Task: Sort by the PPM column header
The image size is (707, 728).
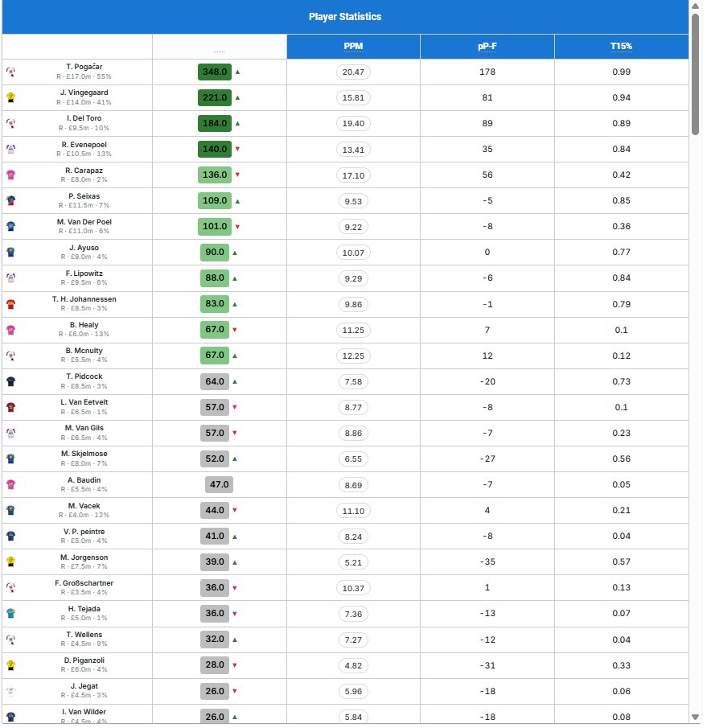Action: click(x=353, y=46)
